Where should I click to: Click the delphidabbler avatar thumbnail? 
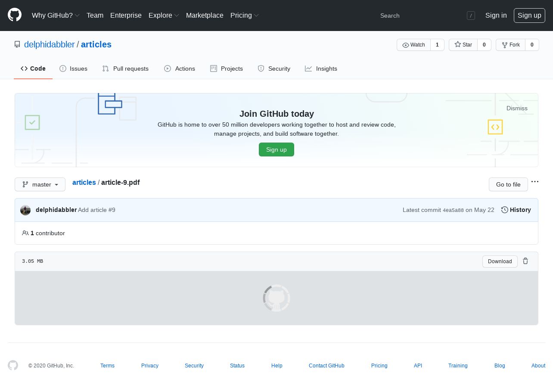click(x=25, y=210)
